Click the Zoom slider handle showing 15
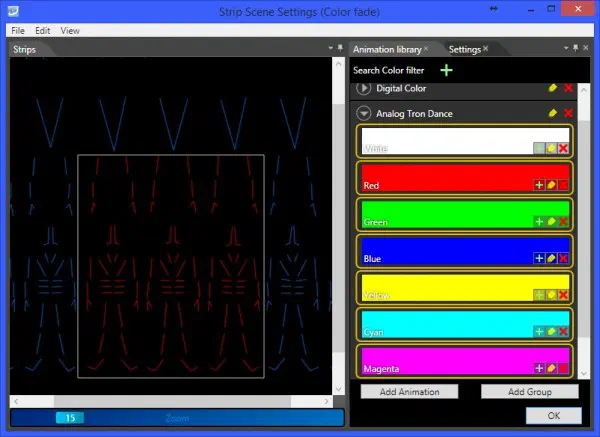Image resolution: width=600 pixels, height=437 pixels. pos(70,418)
